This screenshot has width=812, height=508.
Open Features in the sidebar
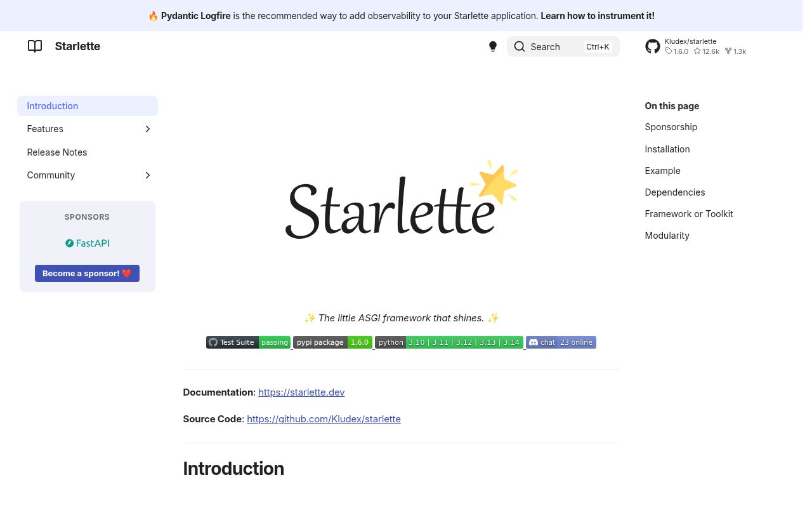tap(45, 129)
